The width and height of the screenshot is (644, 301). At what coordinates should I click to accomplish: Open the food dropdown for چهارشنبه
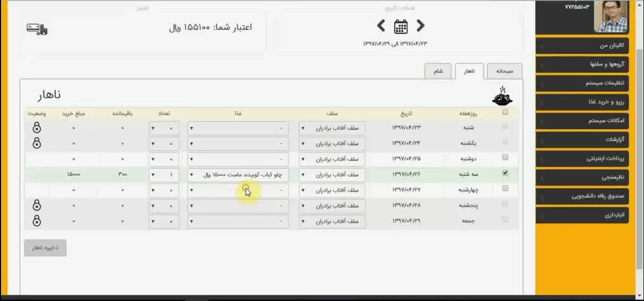point(238,190)
